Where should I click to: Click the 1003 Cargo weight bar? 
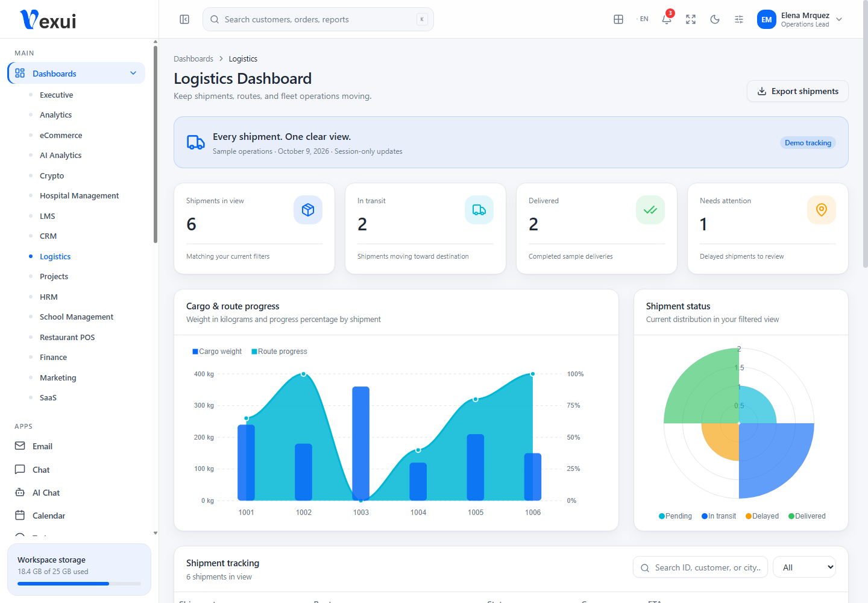click(x=361, y=443)
